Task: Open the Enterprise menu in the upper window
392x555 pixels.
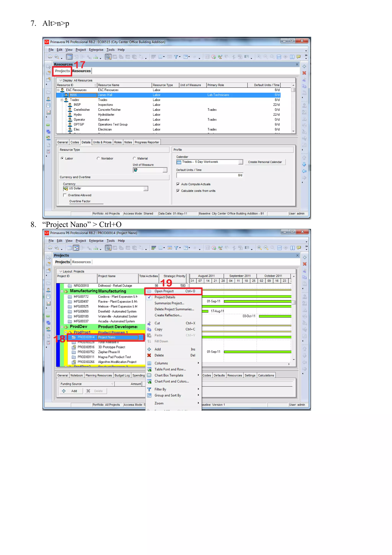Action: pyautogui.click(x=96, y=50)
